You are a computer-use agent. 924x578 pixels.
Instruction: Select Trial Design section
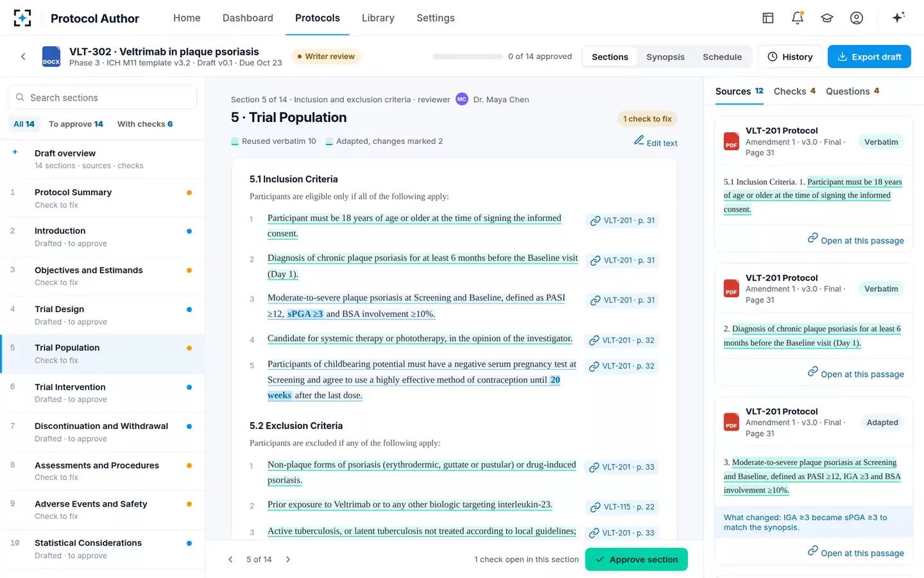point(103,315)
